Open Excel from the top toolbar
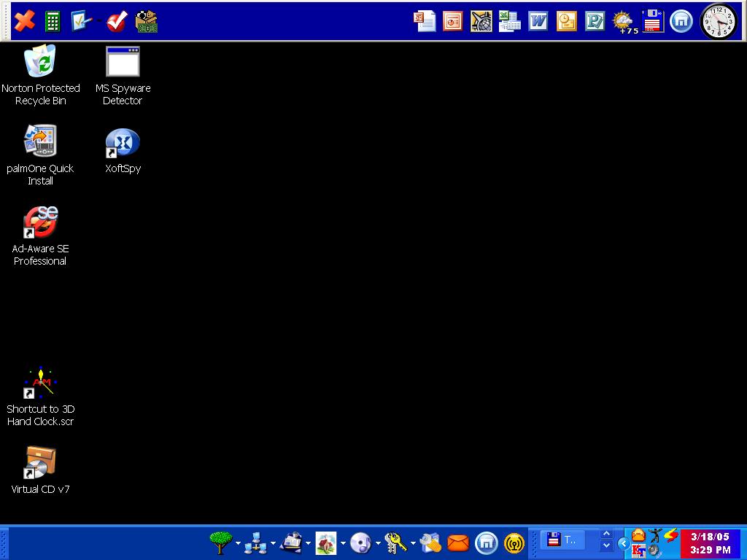Screen dimensions: 747x560 point(509,21)
